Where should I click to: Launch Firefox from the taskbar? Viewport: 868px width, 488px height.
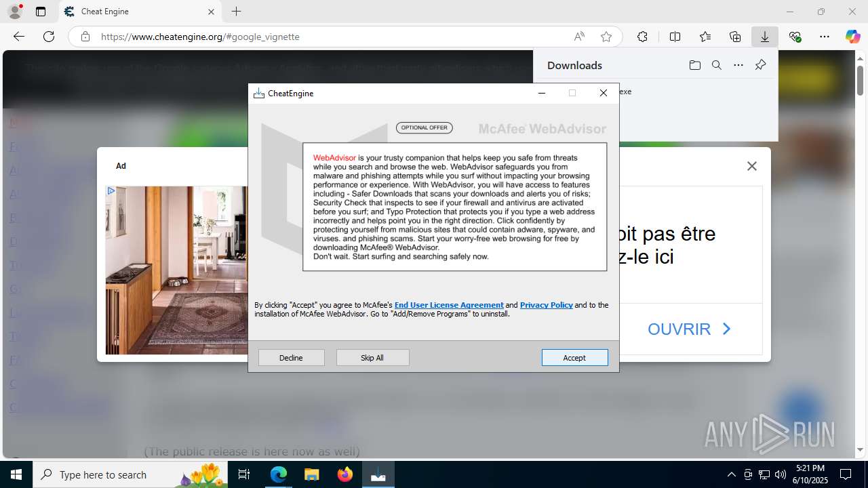point(345,474)
